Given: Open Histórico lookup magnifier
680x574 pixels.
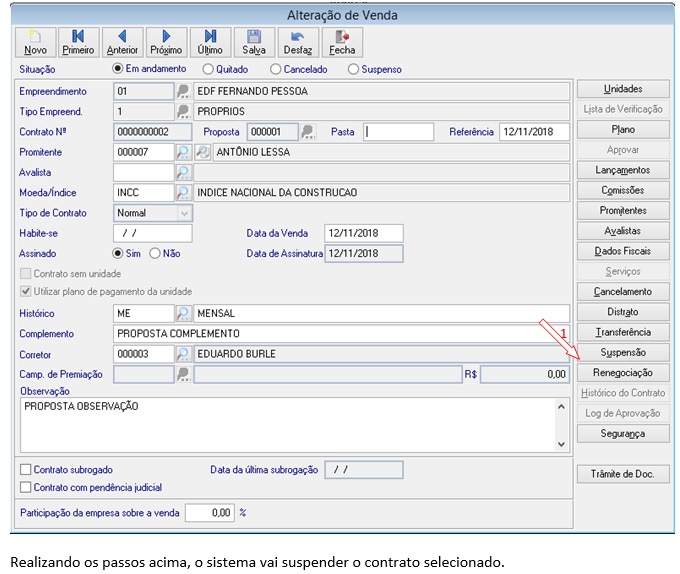Looking at the screenshot, I should [183, 313].
